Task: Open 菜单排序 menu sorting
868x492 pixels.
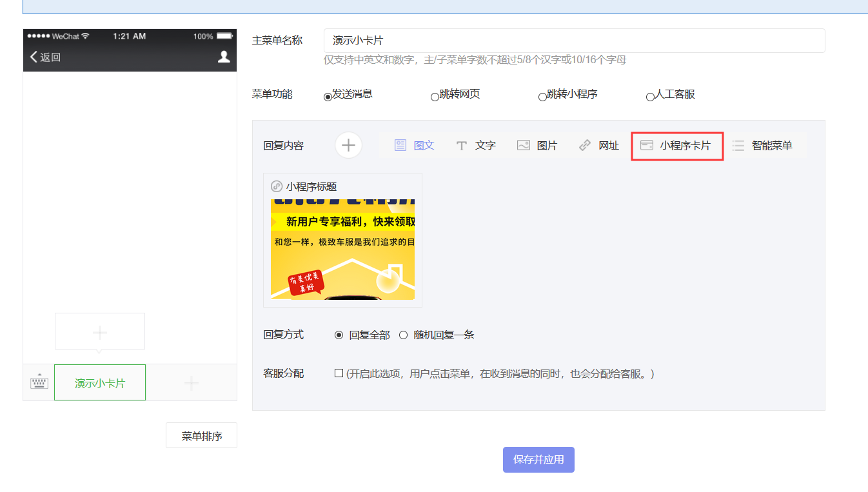Action: (201, 435)
